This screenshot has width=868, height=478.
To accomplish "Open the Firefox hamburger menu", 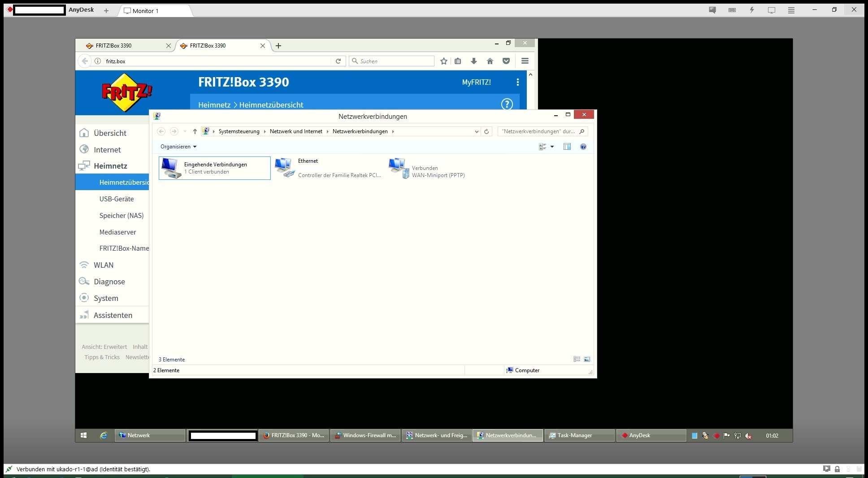I will coord(525,61).
